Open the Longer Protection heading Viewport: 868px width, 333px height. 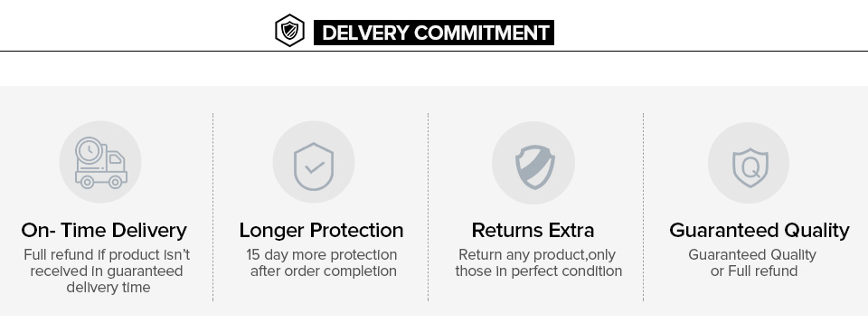[321, 230]
